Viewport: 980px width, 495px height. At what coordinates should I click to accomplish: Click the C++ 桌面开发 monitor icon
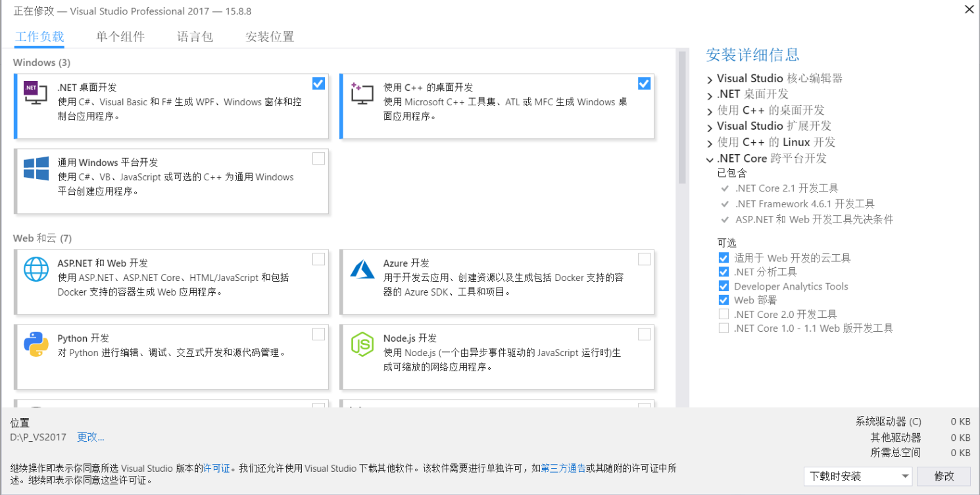362,93
